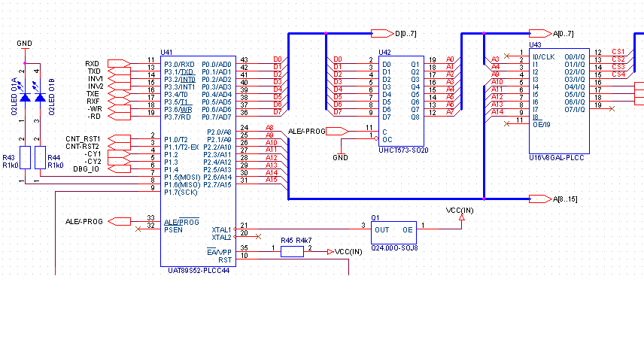Click the A8 net label near U41
The height and width of the screenshot is (358, 644).
click(269, 128)
